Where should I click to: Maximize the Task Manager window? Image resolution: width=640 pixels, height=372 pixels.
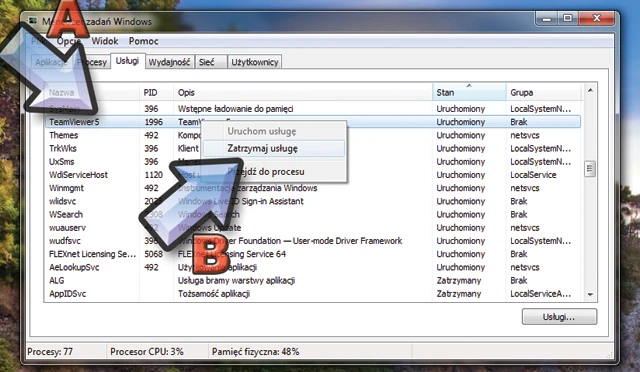coord(568,19)
